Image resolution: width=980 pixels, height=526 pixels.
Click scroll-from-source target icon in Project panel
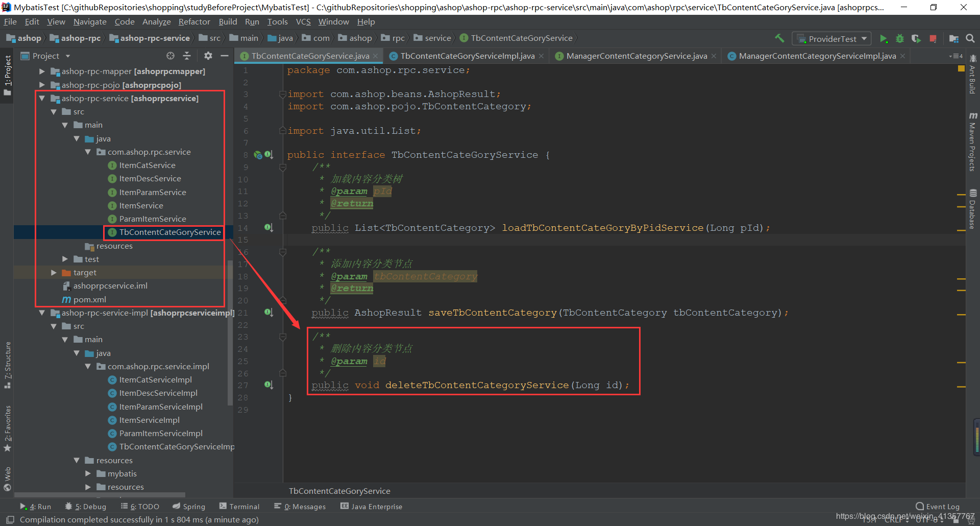170,56
